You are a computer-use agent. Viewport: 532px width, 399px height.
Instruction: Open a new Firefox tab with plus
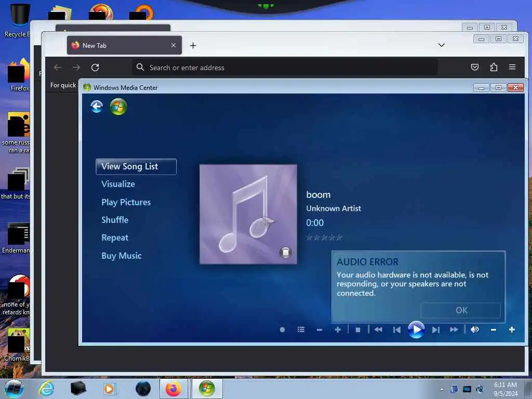tap(193, 46)
